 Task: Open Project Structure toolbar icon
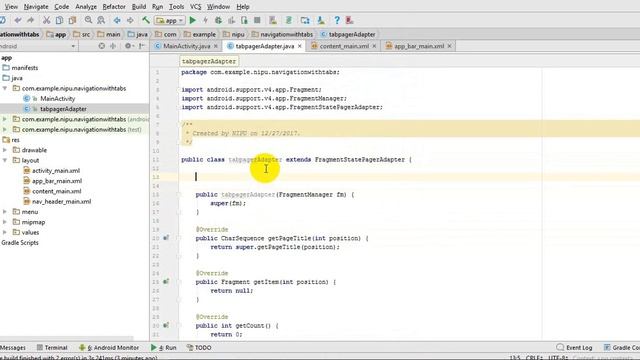[305, 20]
